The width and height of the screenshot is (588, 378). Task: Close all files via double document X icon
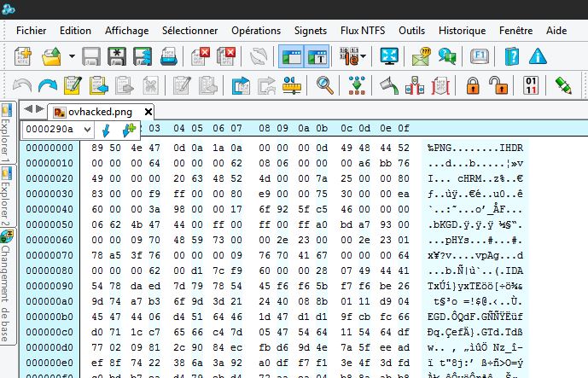coord(226,56)
